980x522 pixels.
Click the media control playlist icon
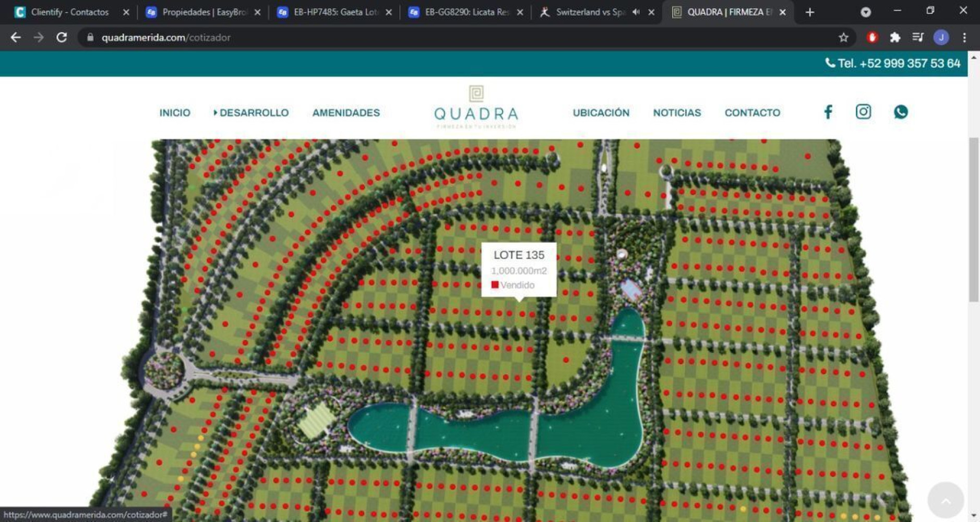pos(918,38)
